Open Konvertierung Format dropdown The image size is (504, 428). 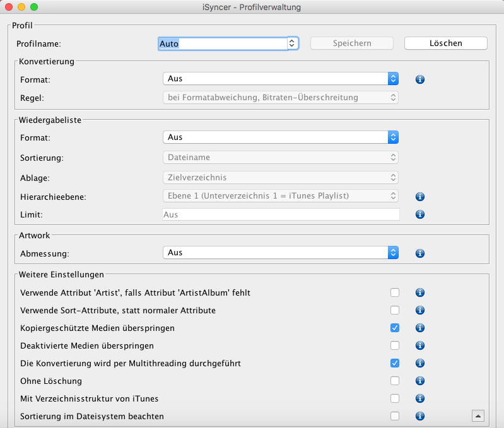click(281, 79)
